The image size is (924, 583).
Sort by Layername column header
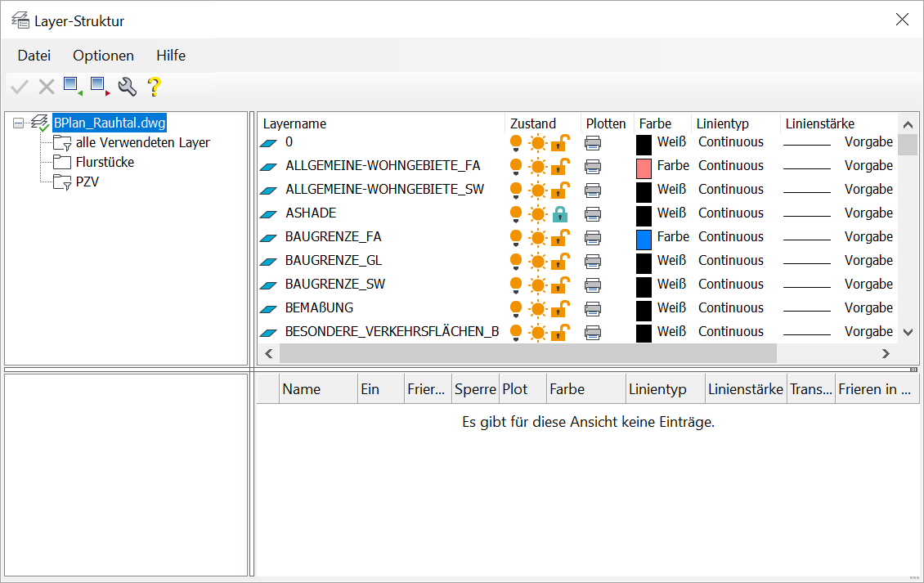(x=294, y=123)
